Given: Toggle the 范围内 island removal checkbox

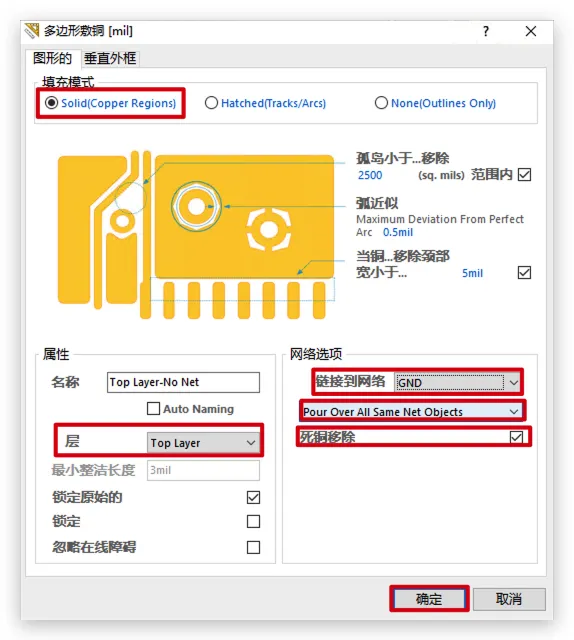Looking at the screenshot, I should (524, 175).
